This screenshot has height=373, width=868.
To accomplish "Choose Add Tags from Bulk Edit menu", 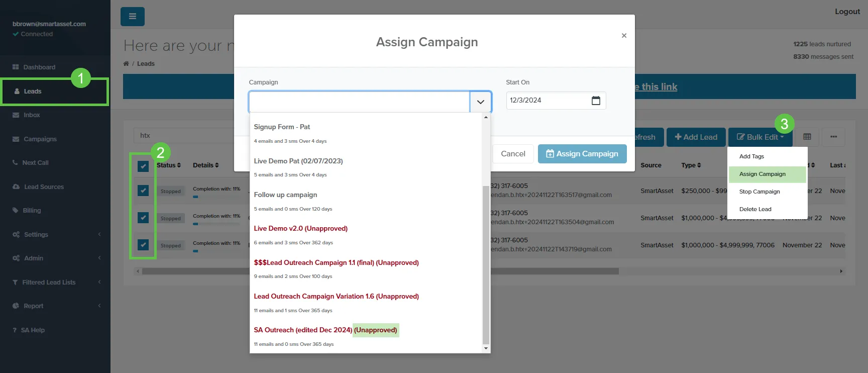I will tap(767, 156).
